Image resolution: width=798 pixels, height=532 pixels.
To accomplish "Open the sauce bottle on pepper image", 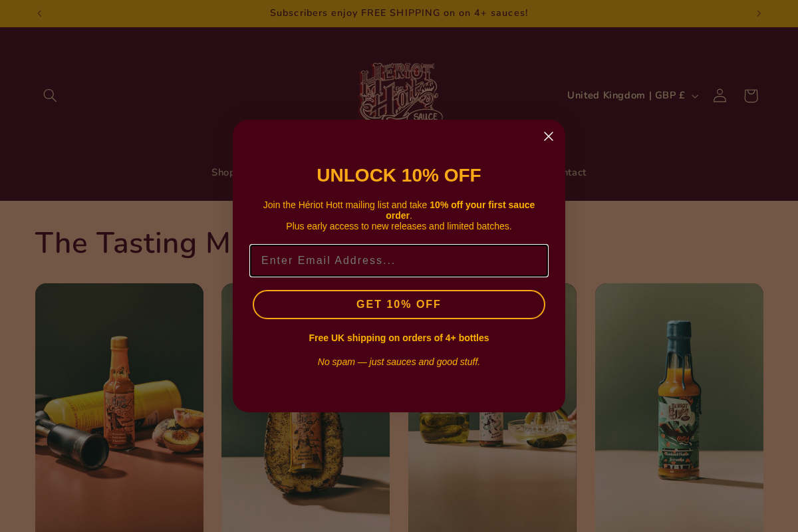I will pos(305,472).
